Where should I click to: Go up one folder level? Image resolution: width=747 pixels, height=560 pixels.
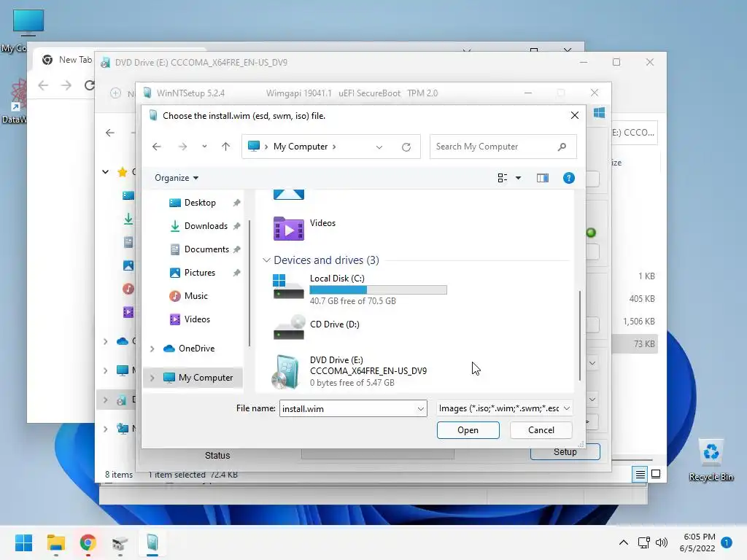tap(226, 147)
